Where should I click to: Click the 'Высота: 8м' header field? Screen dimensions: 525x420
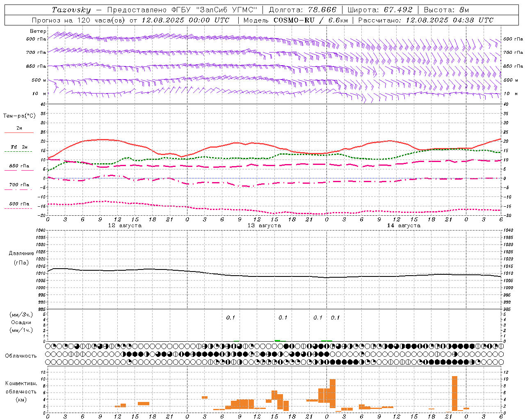pos(446,10)
